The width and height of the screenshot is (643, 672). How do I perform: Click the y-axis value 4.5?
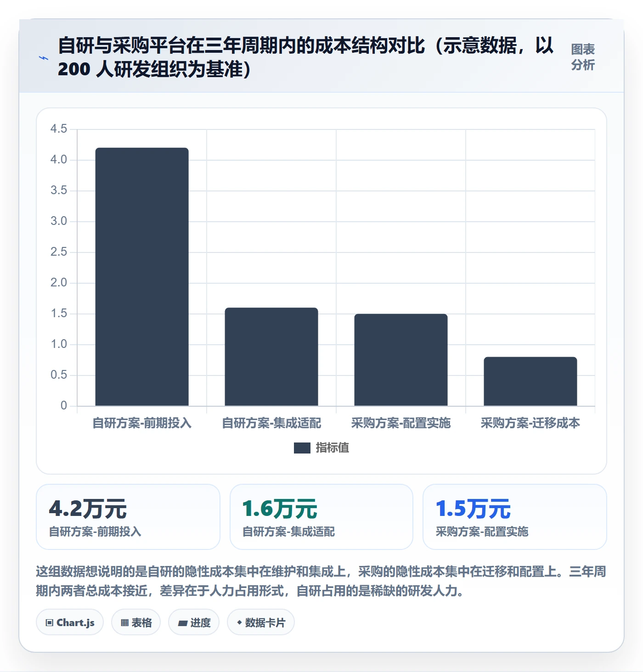(x=59, y=129)
